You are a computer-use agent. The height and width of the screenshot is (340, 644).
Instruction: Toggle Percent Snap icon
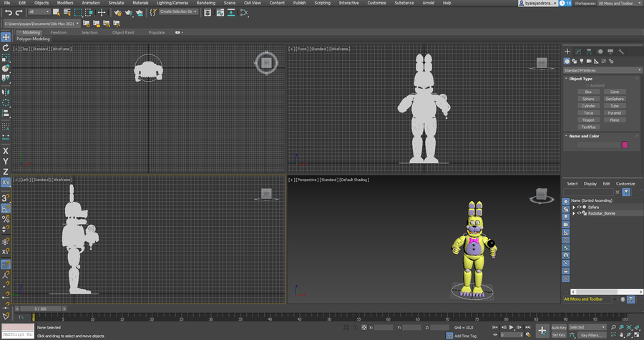(6, 219)
